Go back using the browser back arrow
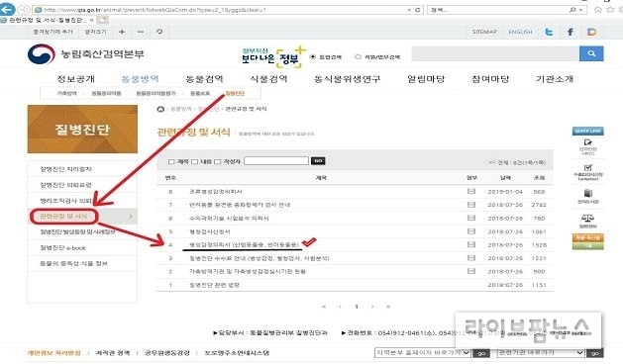 point(7,9)
